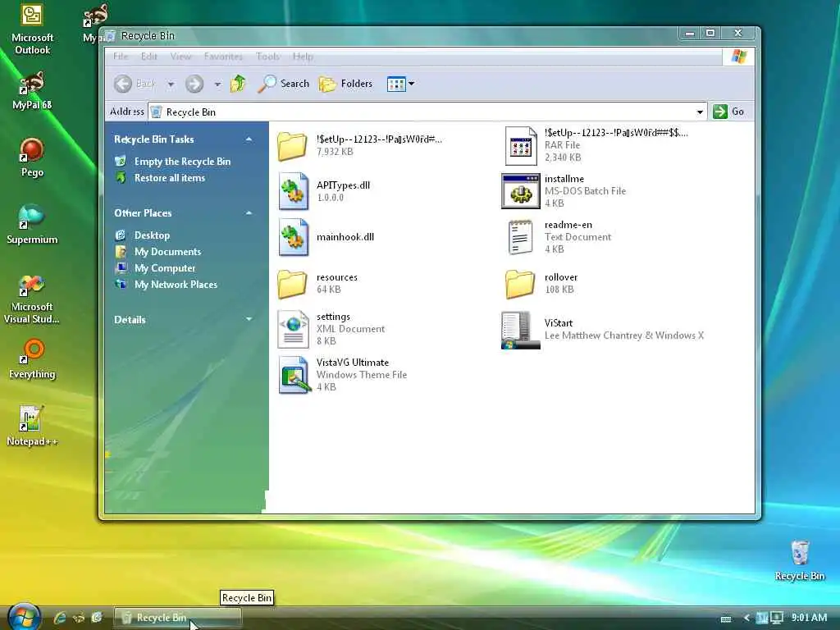840x630 pixels.
Task: Select the 7,932 KB setup folder icon
Action: [293, 146]
